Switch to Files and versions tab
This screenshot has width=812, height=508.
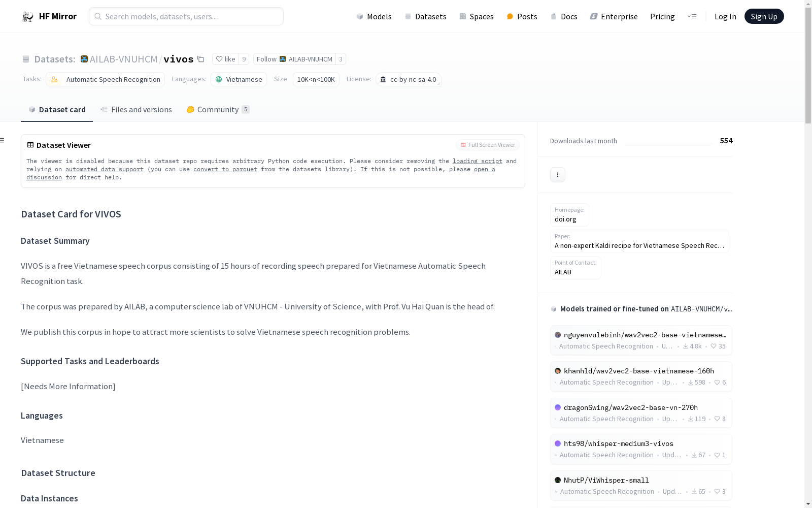pos(136,110)
